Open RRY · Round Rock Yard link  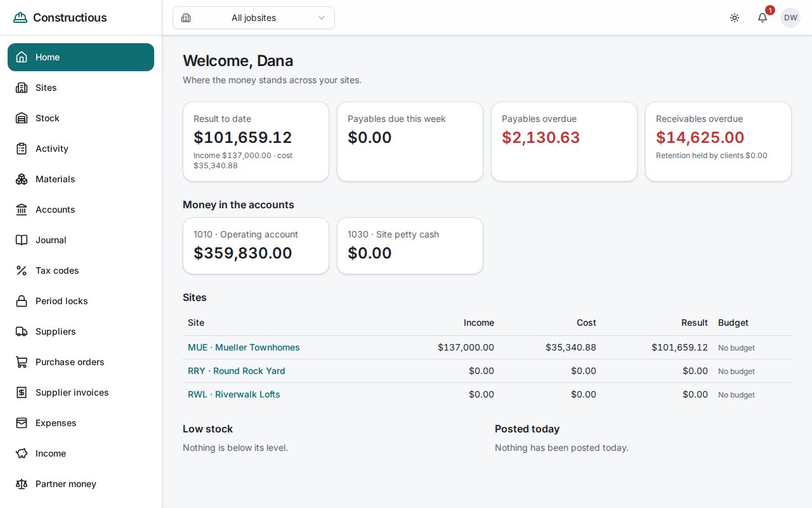[x=237, y=371]
